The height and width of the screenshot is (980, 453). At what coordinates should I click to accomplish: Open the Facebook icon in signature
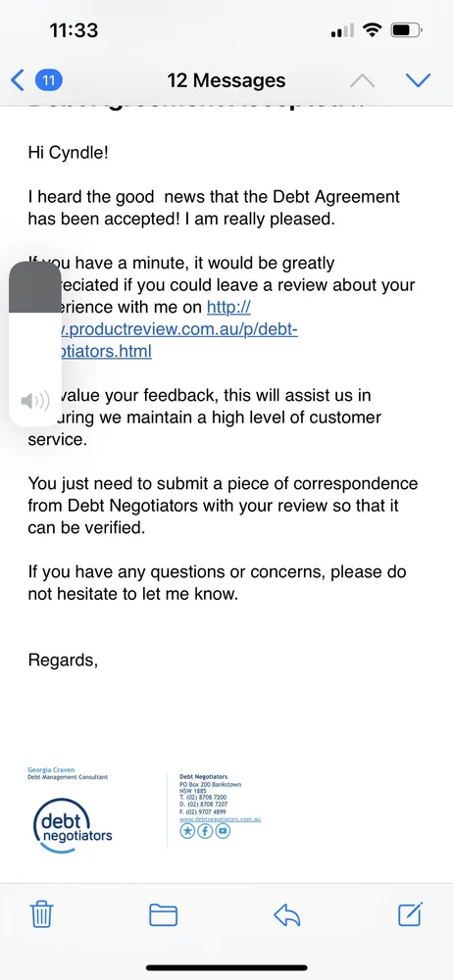click(205, 831)
